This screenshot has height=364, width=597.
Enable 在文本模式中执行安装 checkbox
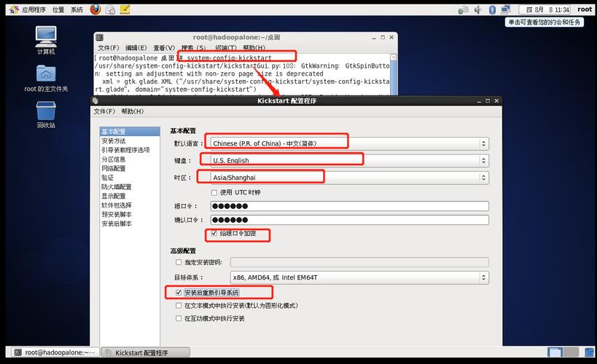179,306
